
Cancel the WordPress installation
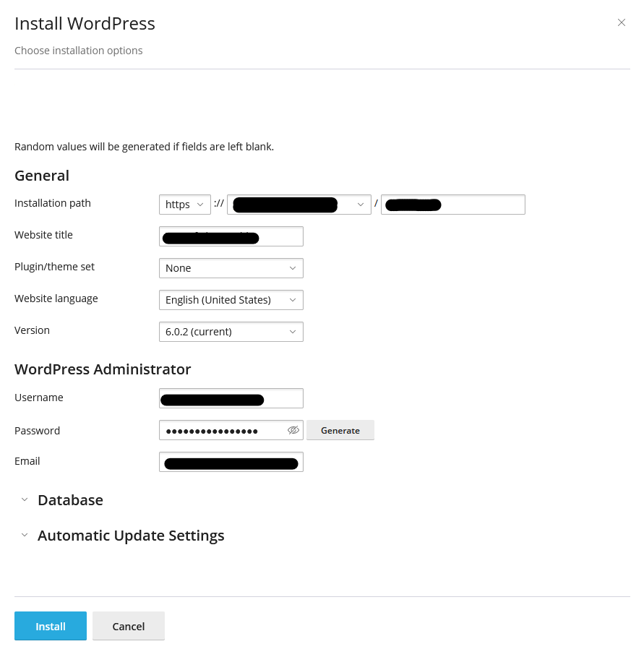128,626
